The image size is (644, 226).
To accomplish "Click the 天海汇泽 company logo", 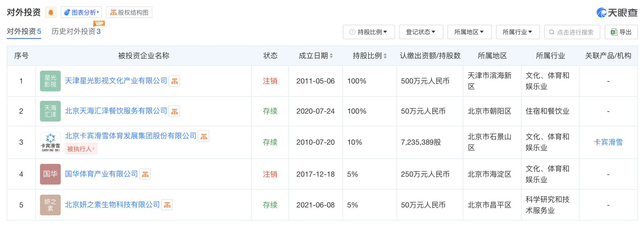I will click(x=50, y=111).
